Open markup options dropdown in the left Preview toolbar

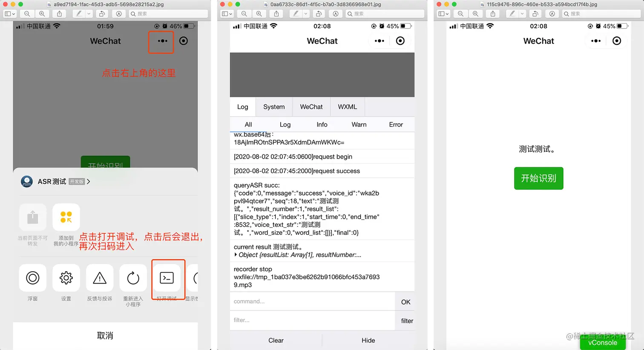[x=89, y=14]
